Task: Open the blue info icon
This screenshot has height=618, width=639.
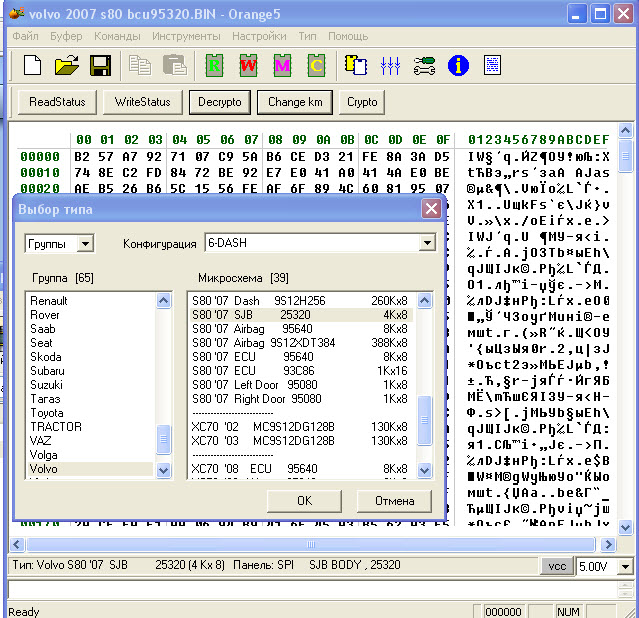Action: click(458, 66)
